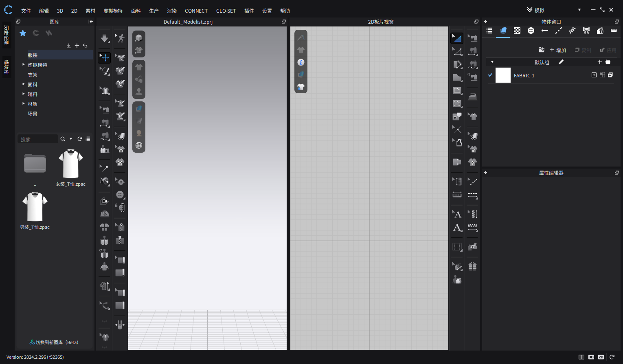Open the bow-tie tab icon

point(586,31)
